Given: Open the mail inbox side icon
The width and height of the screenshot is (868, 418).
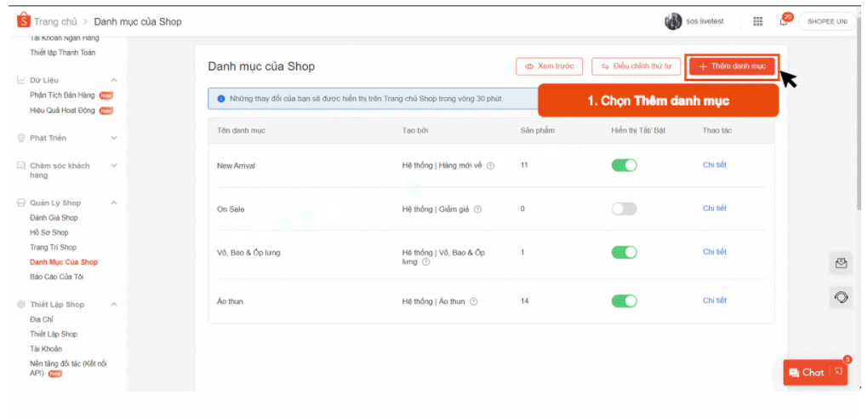Looking at the screenshot, I should pos(841,264).
